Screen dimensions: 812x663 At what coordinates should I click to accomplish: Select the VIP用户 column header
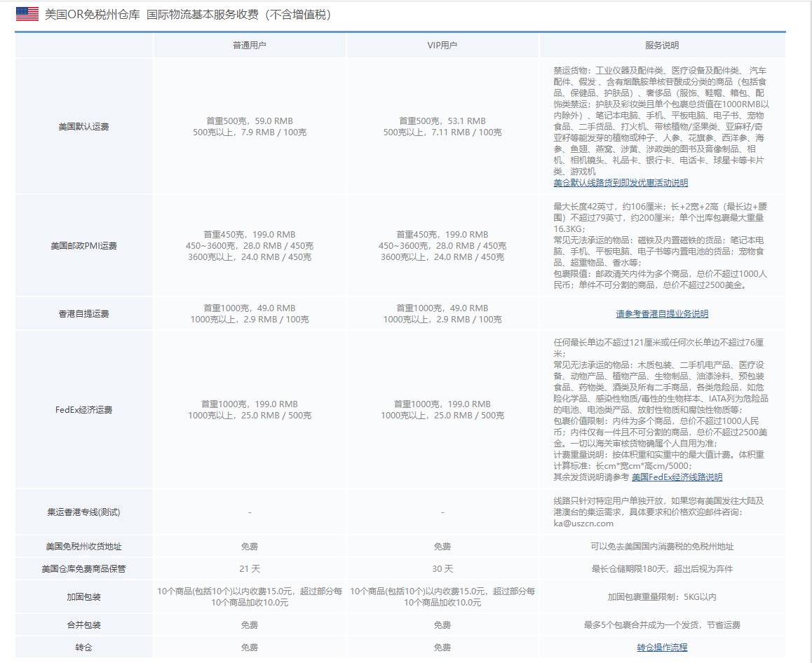click(x=442, y=44)
